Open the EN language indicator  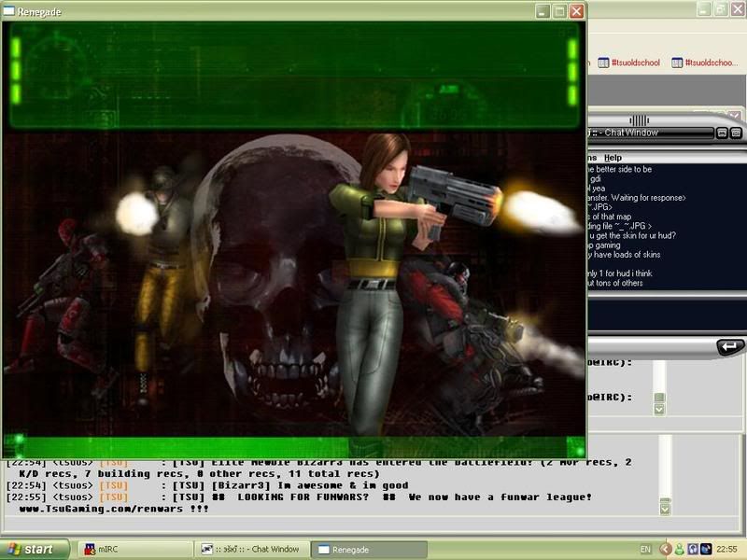645,550
